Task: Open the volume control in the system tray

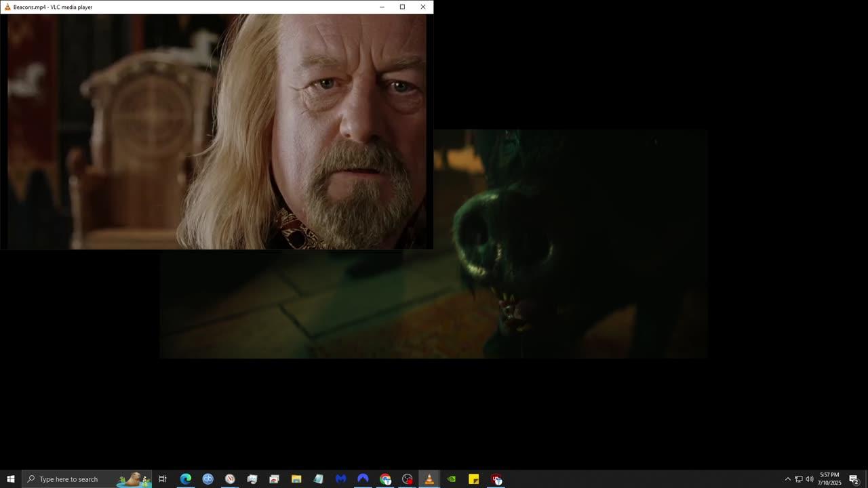Action: click(x=810, y=479)
